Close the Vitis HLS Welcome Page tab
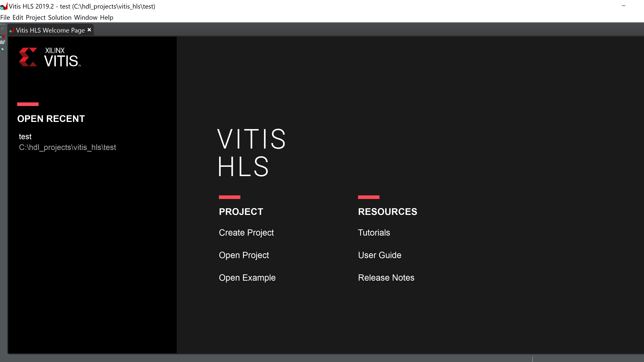644x362 pixels. click(89, 30)
